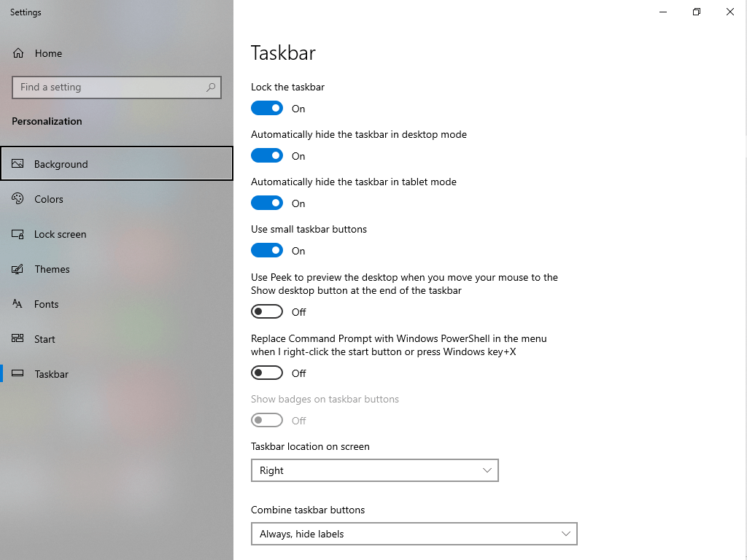Screen dimensions: 747x560
Task: Expand Combine taskbar buttons dropdown
Action: click(414, 534)
